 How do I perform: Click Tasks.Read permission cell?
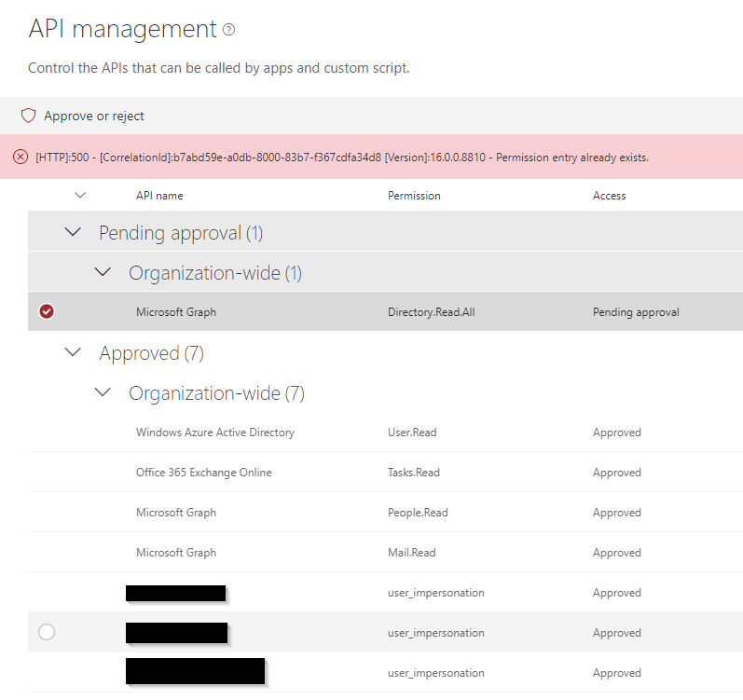click(414, 473)
